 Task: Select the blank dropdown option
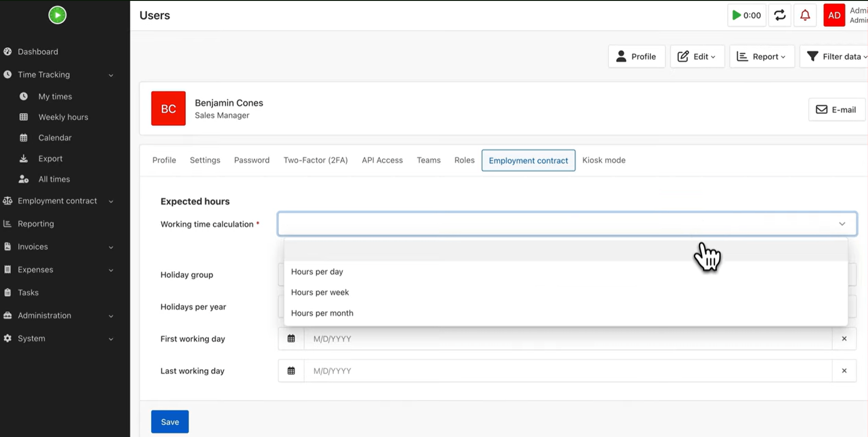(x=566, y=251)
